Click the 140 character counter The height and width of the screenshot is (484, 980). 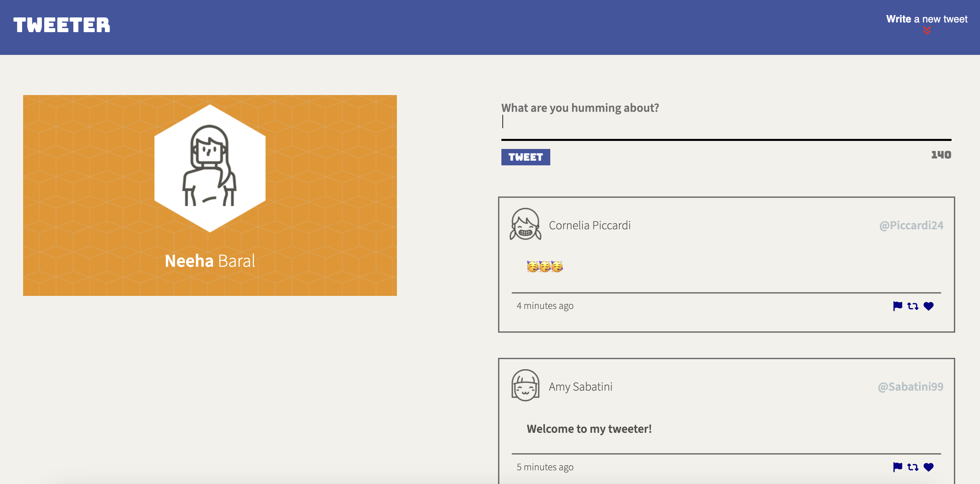pyautogui.click(x=940, y=155)
